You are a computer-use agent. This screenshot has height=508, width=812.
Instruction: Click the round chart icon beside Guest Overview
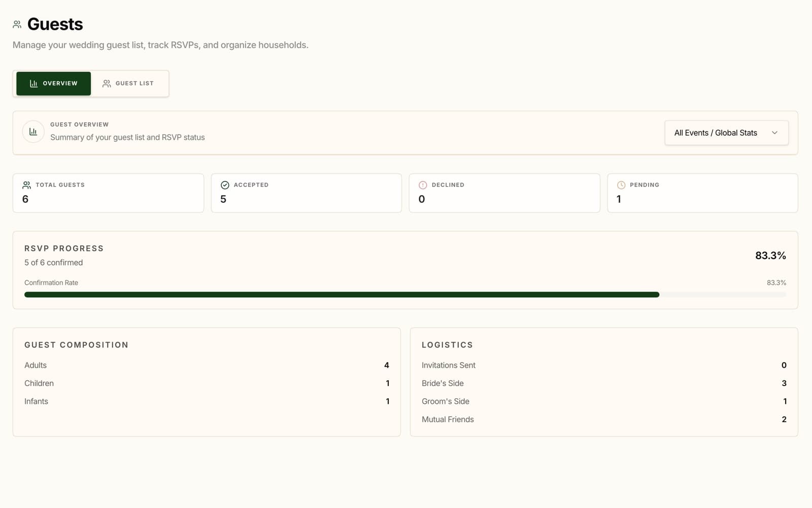pyautogui.click(x=33, y=132)
